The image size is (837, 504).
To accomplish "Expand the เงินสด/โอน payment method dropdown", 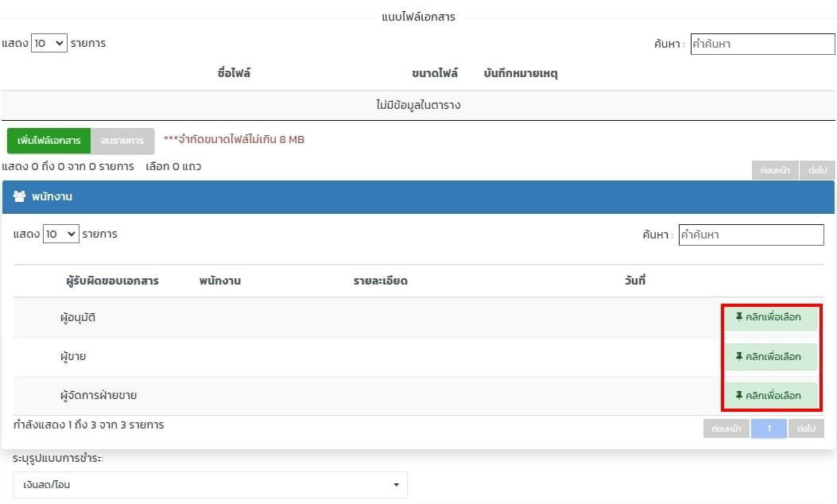I will pyautogui.click(x=210, y=484).
